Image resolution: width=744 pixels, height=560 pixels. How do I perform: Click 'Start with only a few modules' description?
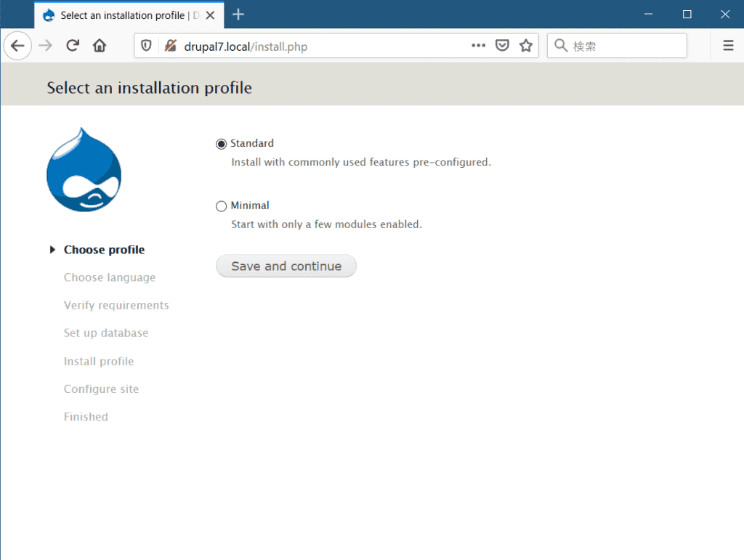coord(326,224)
